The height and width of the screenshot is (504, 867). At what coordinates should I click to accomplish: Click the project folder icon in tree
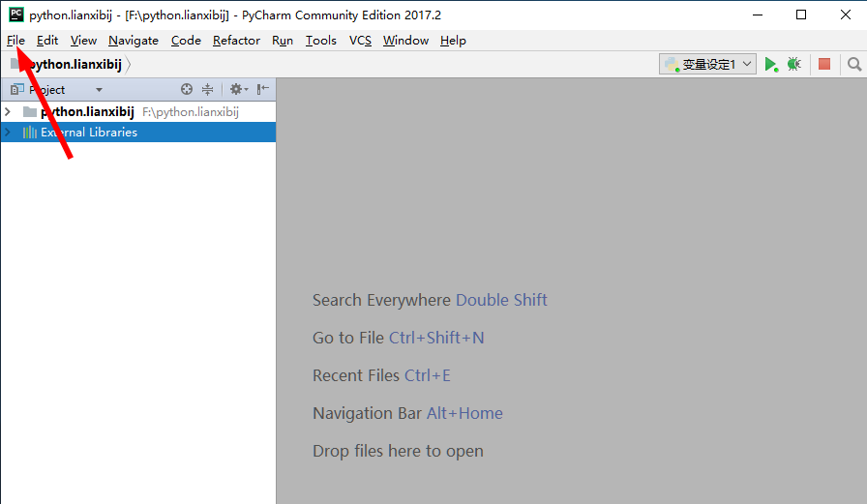pyautogui.click(x=30, y=112)
